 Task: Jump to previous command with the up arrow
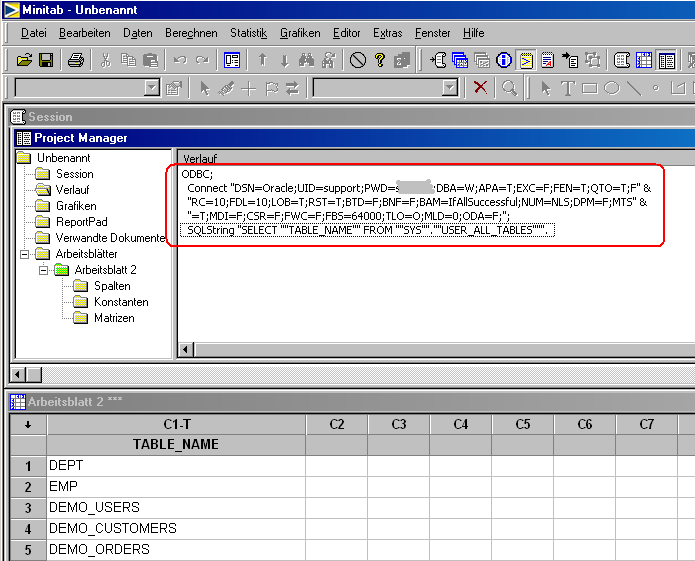pyautogui.click(x=262, y=60)
